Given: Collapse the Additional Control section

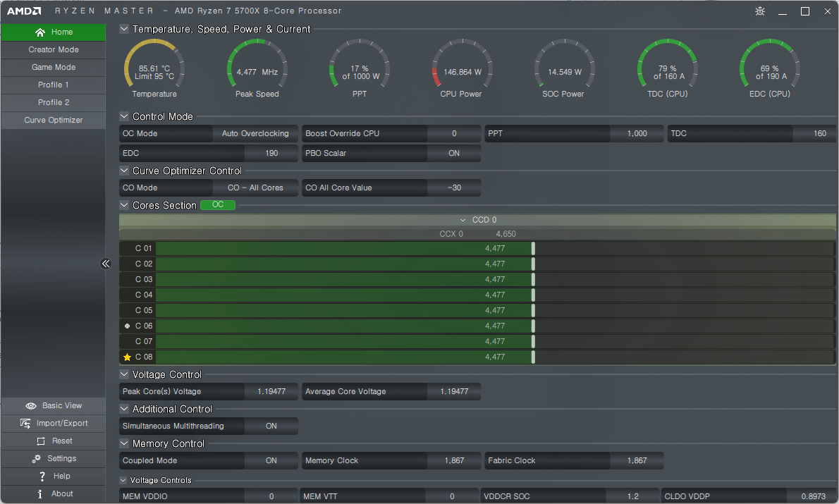Looking at the screenshot, I should 124,409.
